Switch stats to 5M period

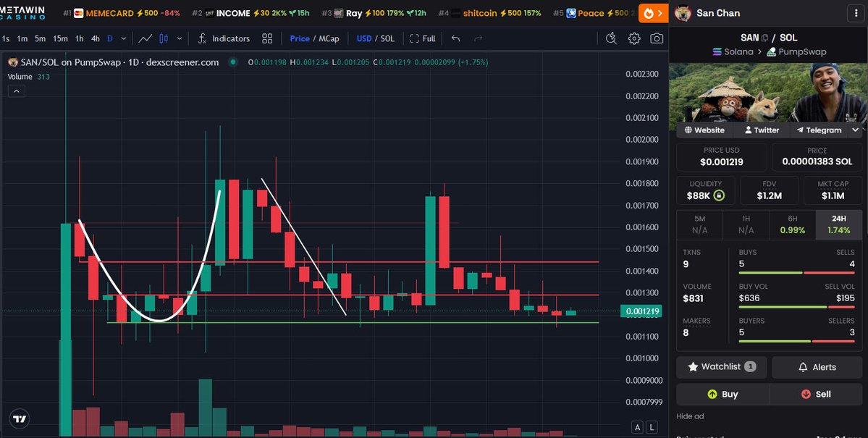coord(700,225)
